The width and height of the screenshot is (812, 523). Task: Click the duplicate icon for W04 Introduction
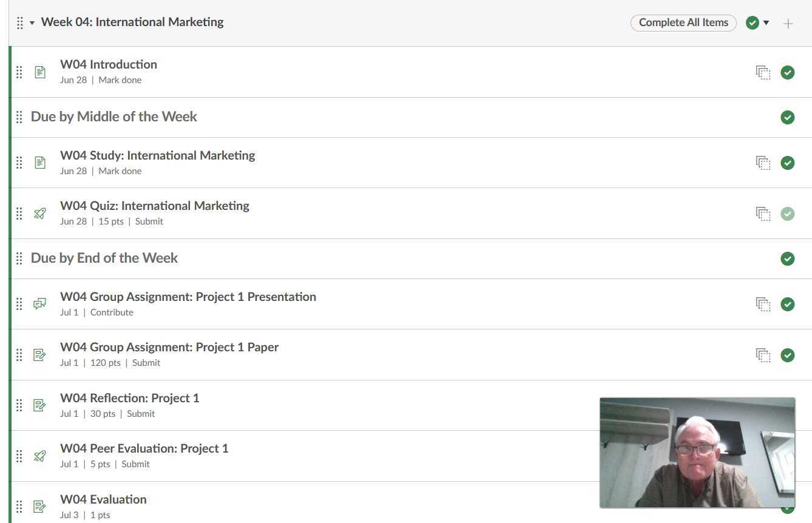coord(763,73)
